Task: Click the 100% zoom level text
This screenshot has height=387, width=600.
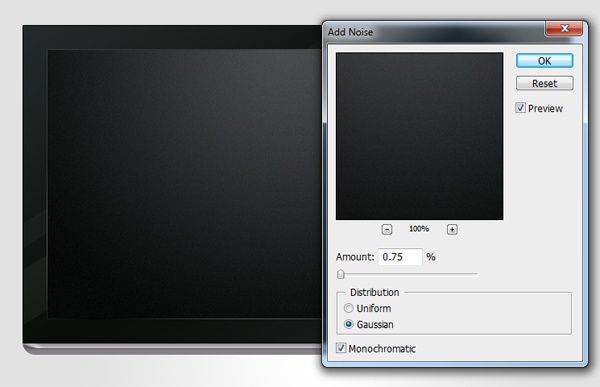Action: click(x=419, y=229)
